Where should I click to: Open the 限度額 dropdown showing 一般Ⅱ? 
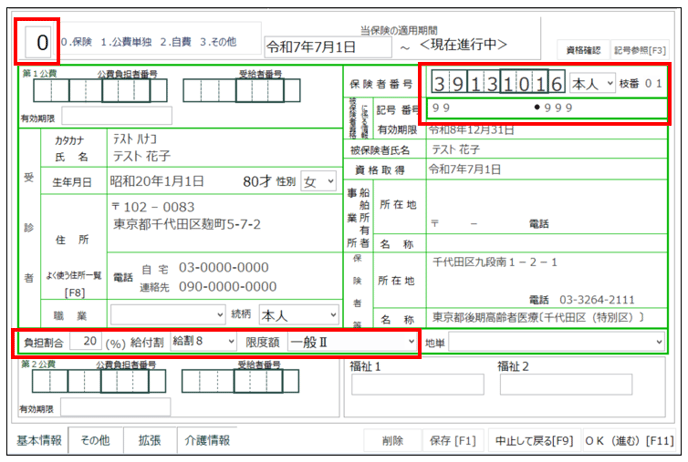point(352,342)
